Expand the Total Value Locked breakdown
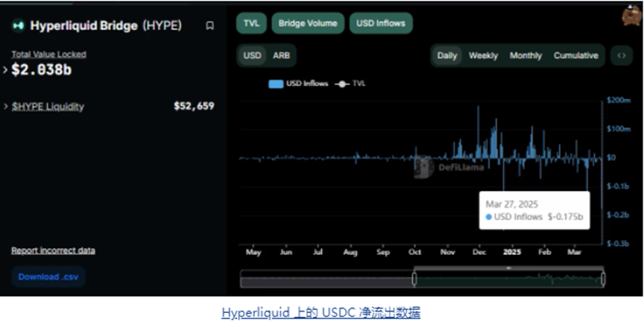This screenshot has width=644, height=322. tap(5, 70)
